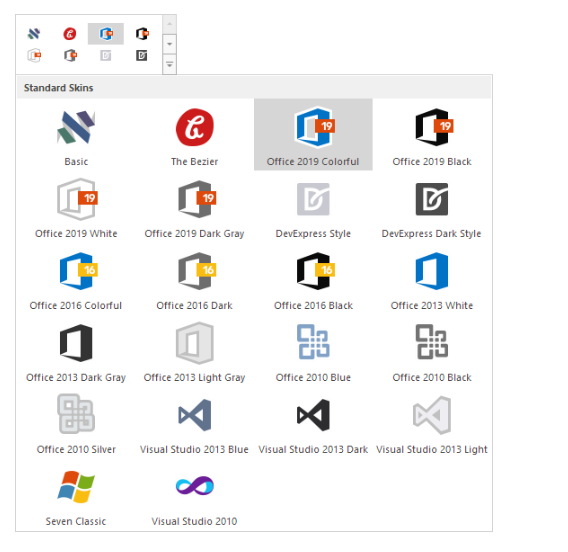Pick Visual Studio 2013 Light skin

point(432,423)
